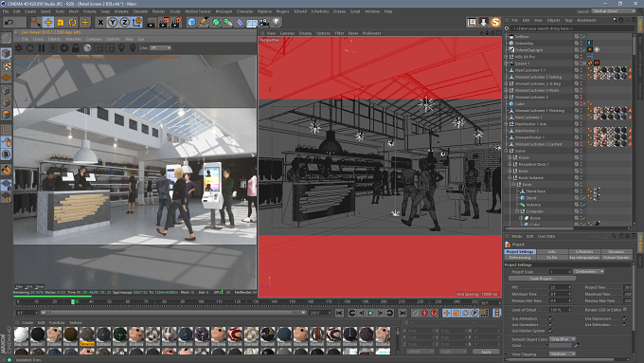The image size is (644, 363).
Task: Toggle the Z axis lock
Action: 125,22
